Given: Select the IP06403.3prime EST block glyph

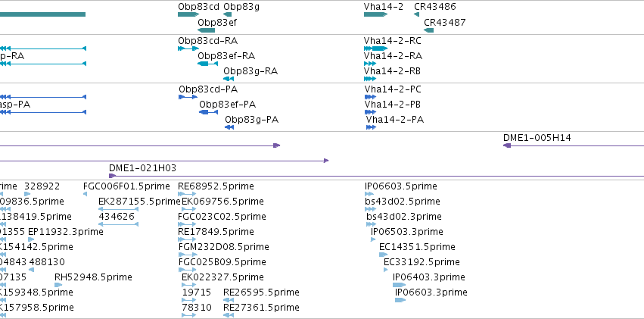Looking at the screenshot, I should (x=400, y=285).
